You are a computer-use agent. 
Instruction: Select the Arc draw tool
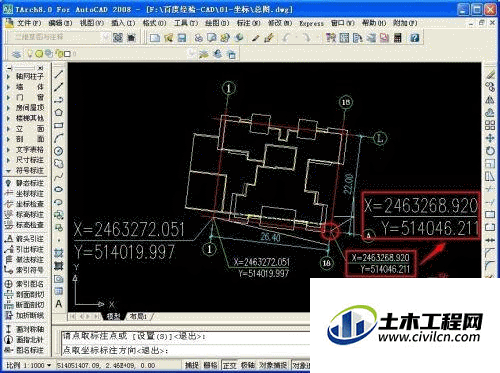pyautogui.click(x=59, y=138)
